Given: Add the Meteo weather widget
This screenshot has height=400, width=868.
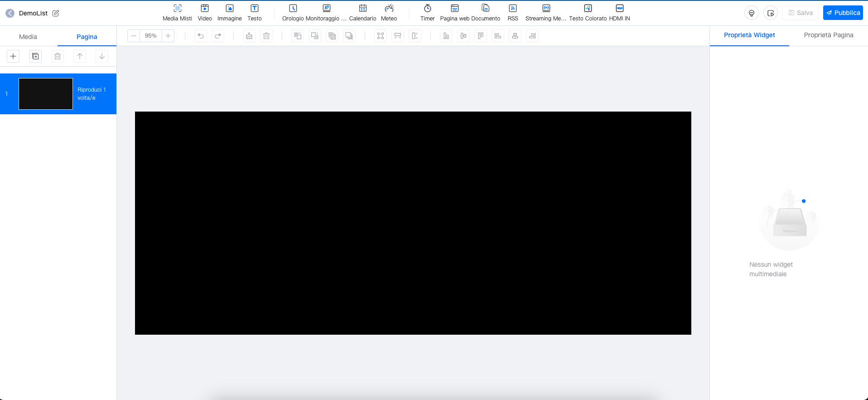Looking at the screenshot, I should [389, 13].
